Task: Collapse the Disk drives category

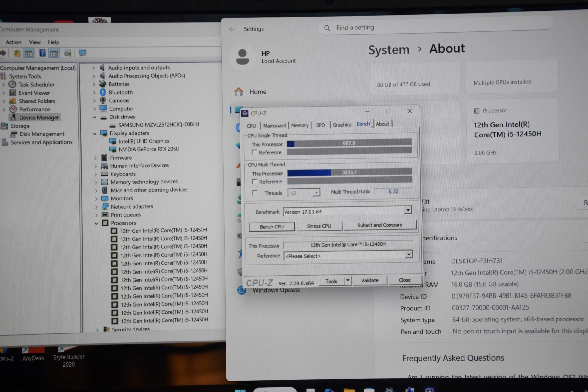Action: pos(94,117)
